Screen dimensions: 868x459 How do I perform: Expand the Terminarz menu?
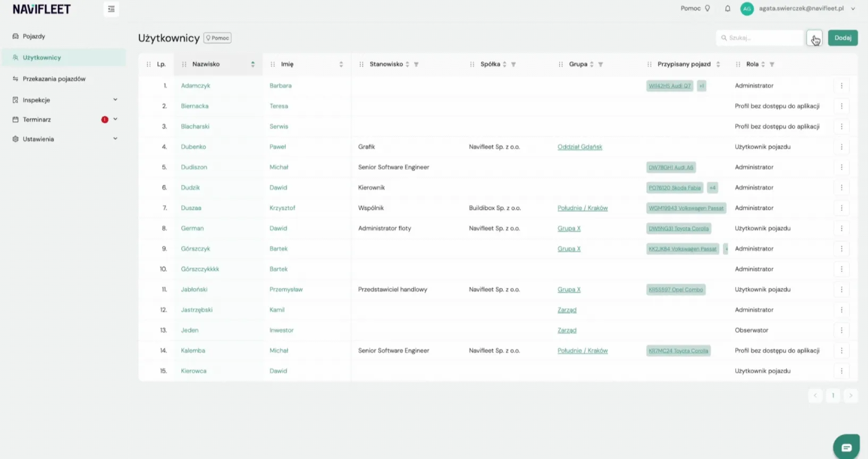click(x=115, y=119)
